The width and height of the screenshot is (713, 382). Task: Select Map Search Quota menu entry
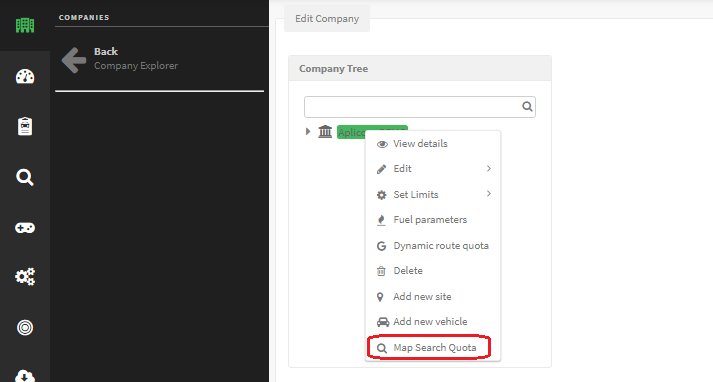coord(433,348)
